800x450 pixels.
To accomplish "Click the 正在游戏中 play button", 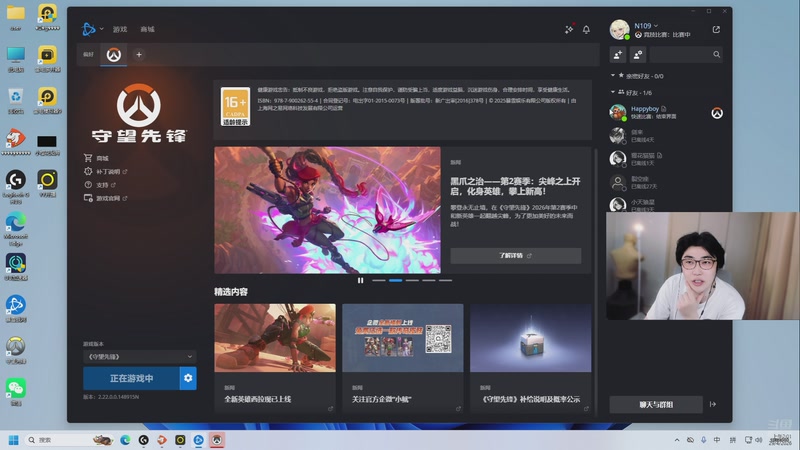I will click(131, 378).
